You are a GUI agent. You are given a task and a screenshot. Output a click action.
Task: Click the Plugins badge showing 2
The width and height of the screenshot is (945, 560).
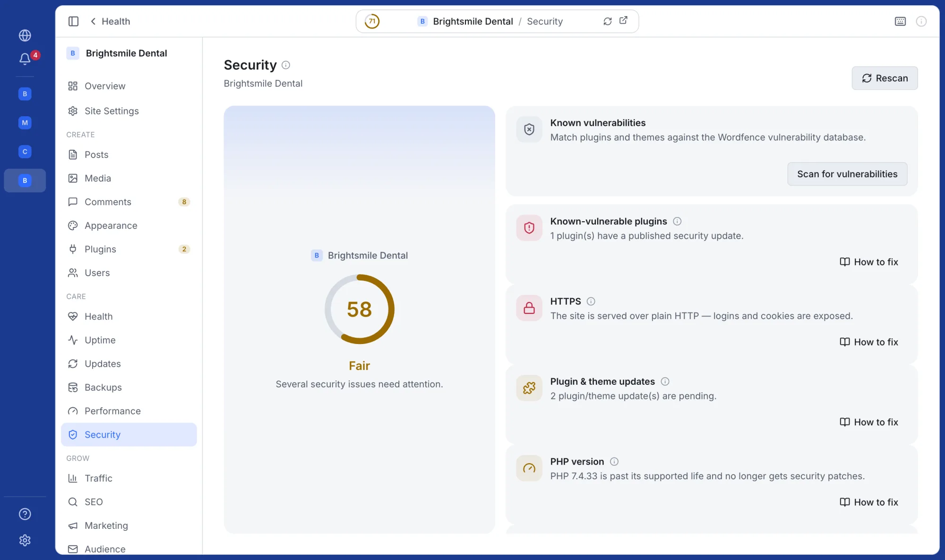point(184,249)
